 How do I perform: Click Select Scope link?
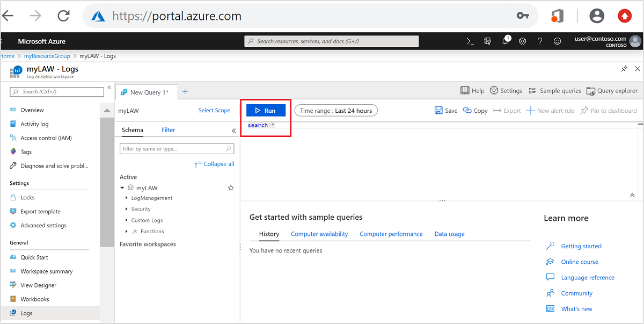click(x=214, y=110)
